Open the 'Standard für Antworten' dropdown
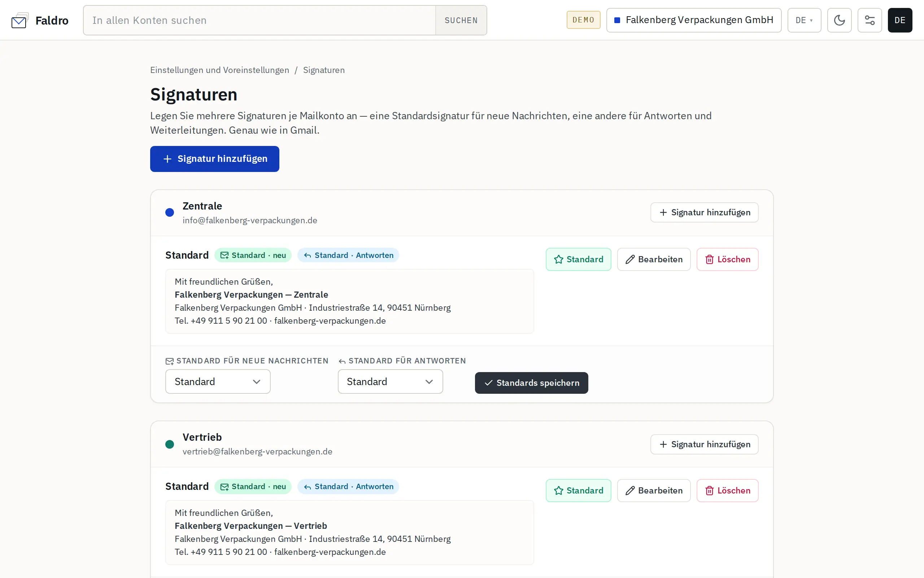This screenshot has width=924, height=578. 390,381
